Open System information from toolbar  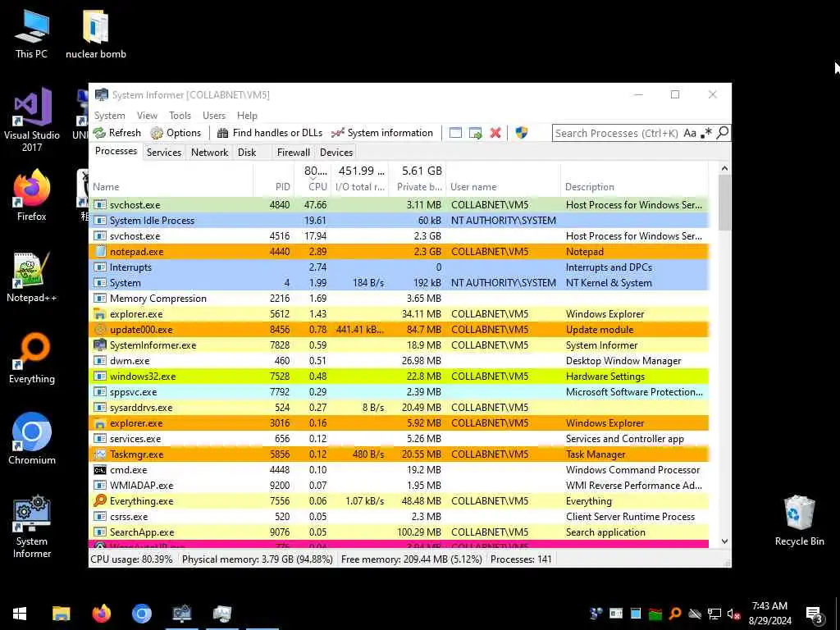click(x=382, y=133)
